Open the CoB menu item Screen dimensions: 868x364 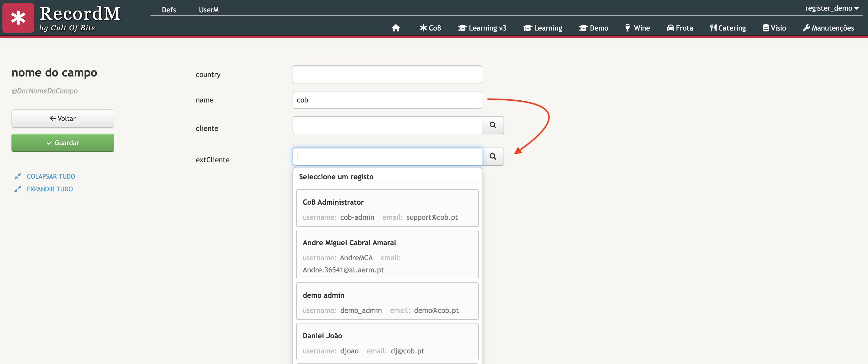pos(430,28)
